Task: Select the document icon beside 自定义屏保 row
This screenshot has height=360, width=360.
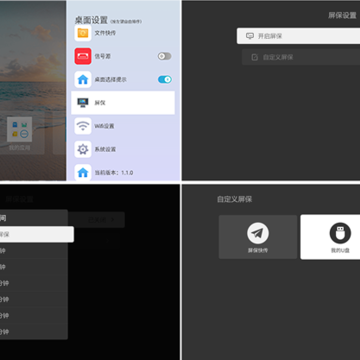Action: click(255, 57)
